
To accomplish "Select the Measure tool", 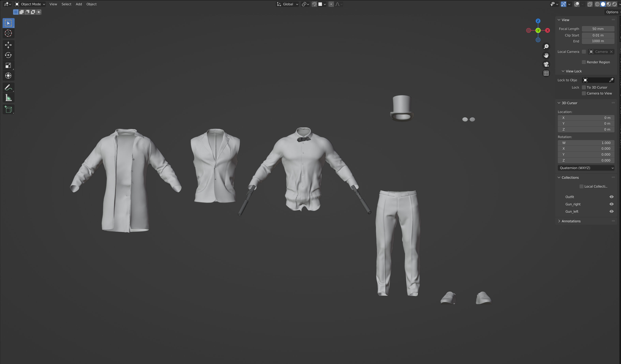I will click(x=8, y=98).
